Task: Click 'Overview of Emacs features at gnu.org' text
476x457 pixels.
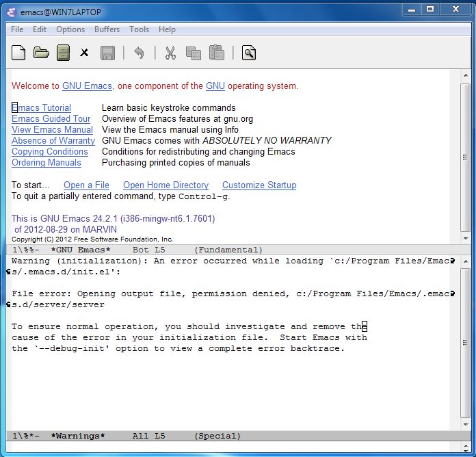Action: pyautogui.click(x=177, y=119)
